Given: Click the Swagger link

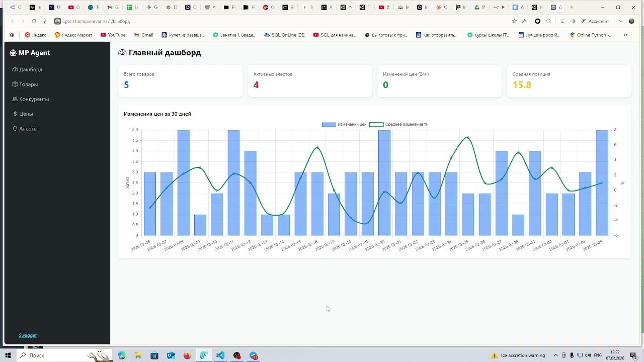Looking at the screenshot, I should [28, 335].
